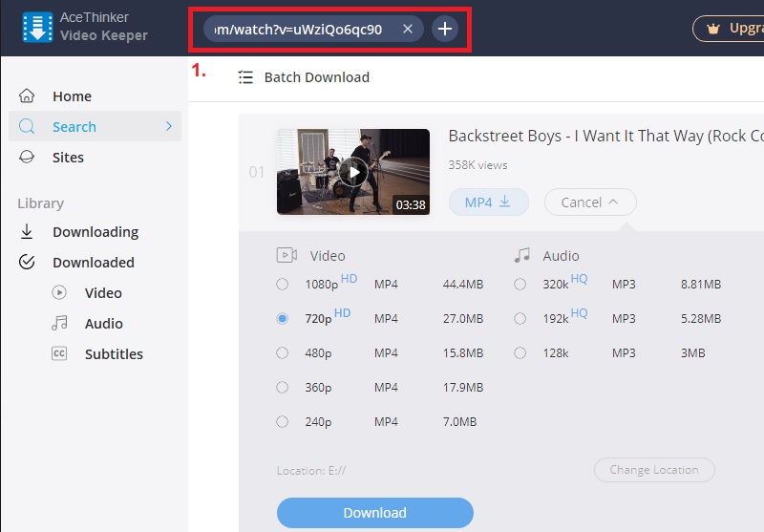Select the 240p MP4 radio button
Screen dimensions: 764x532
[282, 421]
